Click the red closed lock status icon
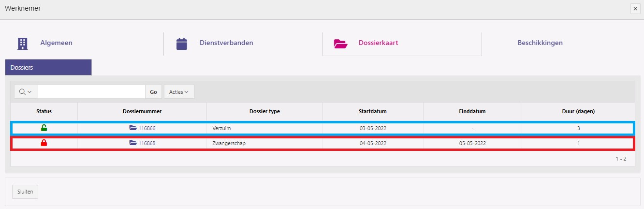The height and width of the screenshot is (209, 644). [44, 143]
